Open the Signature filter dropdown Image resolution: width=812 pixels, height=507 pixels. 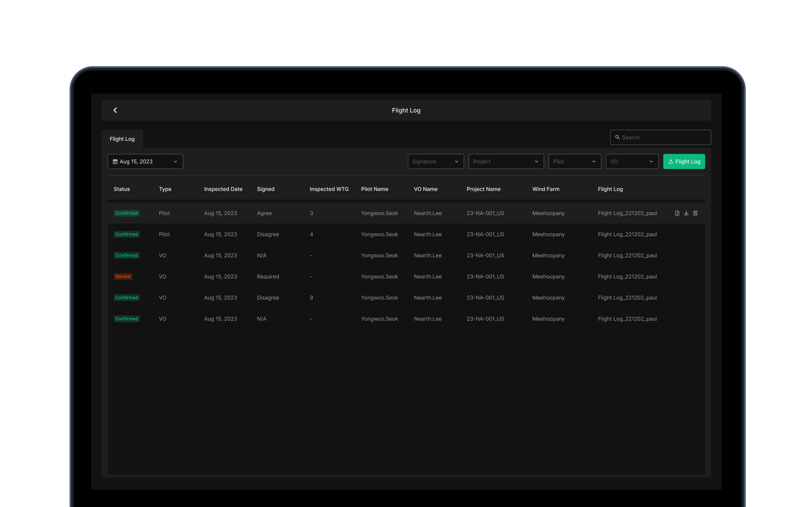pyautogui.click(x=436, y=162)
